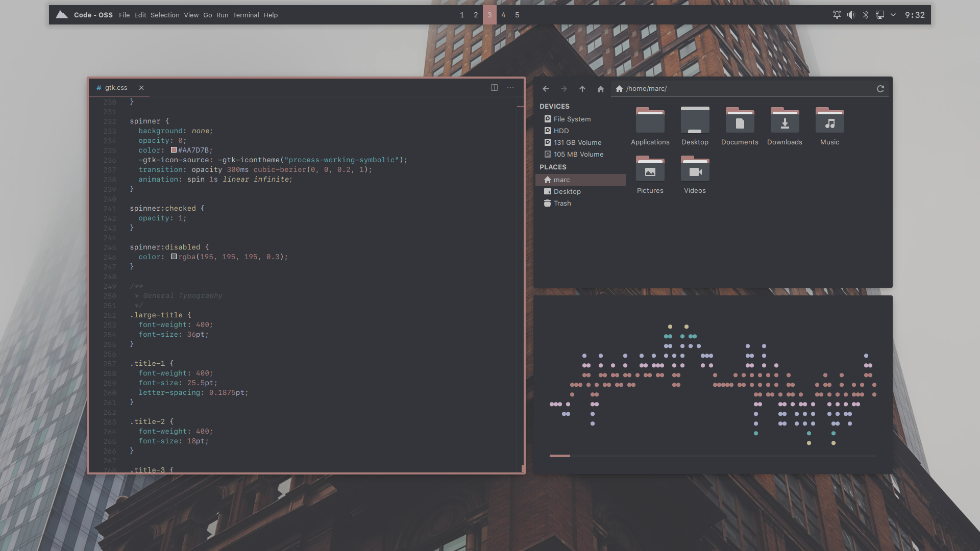Open the Pictures folder
Image resolution: width=980 pixels, height=551 pixels.
point(650,169)
